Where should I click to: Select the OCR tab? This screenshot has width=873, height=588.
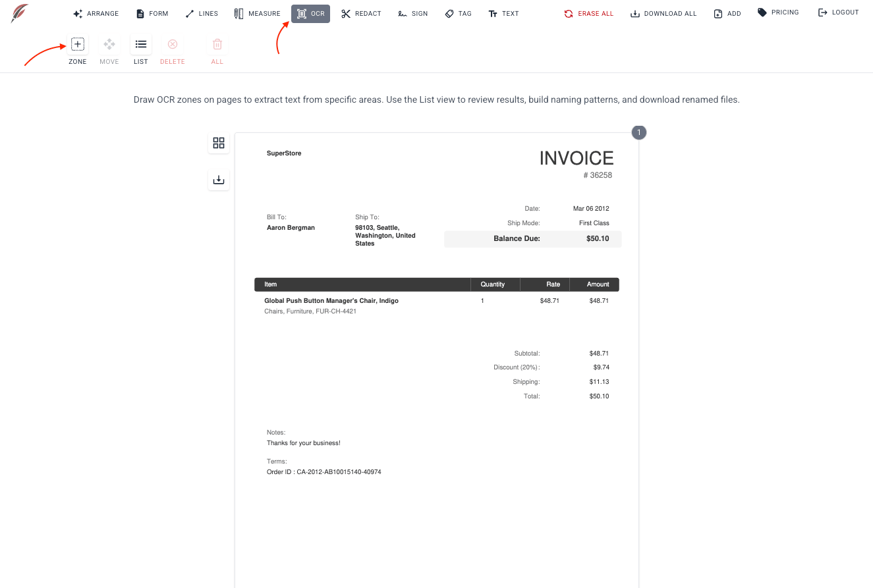(x=310, y=14)
